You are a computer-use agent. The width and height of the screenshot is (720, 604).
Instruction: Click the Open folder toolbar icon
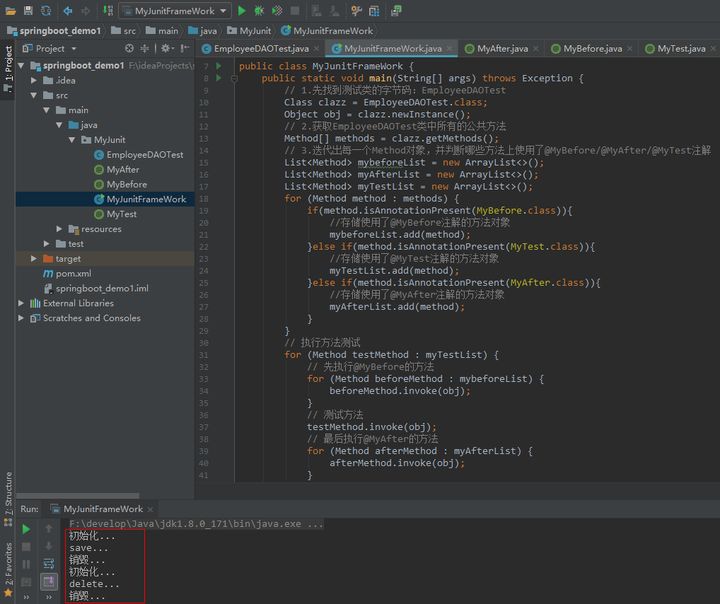(10, 10)
